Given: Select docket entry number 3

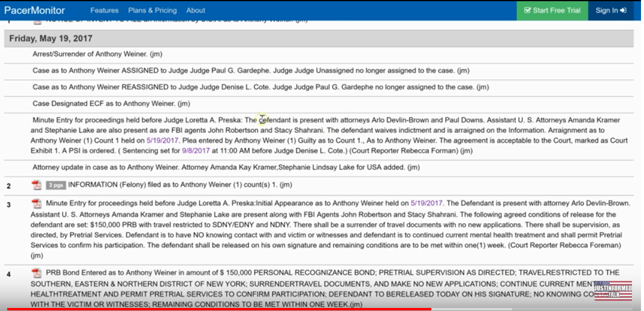Looking at the screenshot, I should tap(8, 205).
